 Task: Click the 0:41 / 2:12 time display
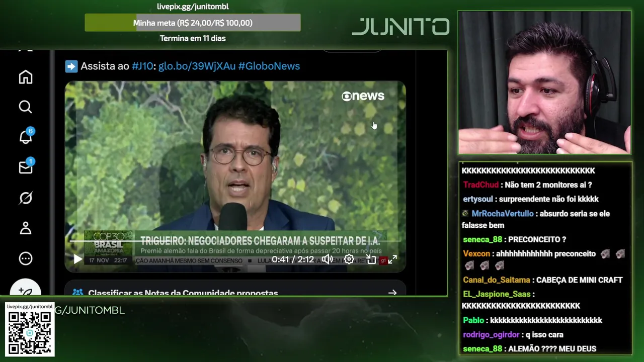click(x=293, y=259)
